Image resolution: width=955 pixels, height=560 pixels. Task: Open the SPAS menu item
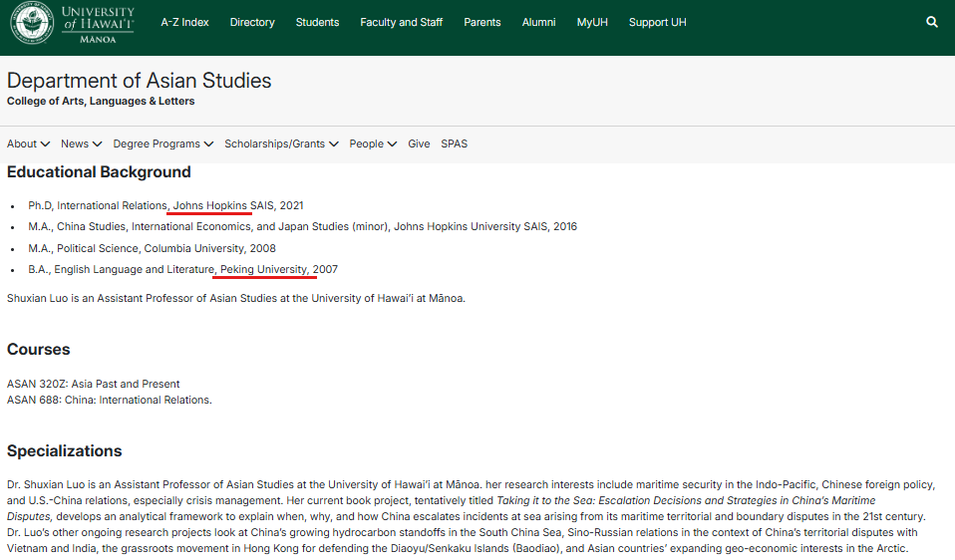[x=455, y=143]
